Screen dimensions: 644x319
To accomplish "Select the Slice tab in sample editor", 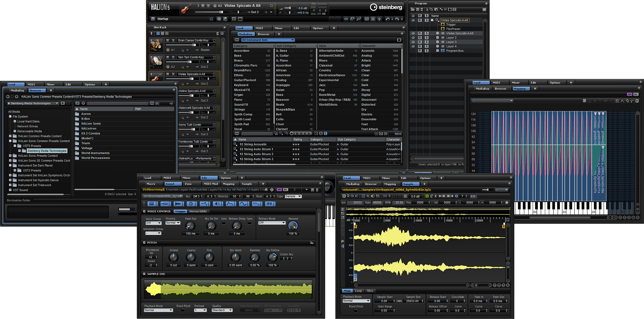I will (370, 291).
